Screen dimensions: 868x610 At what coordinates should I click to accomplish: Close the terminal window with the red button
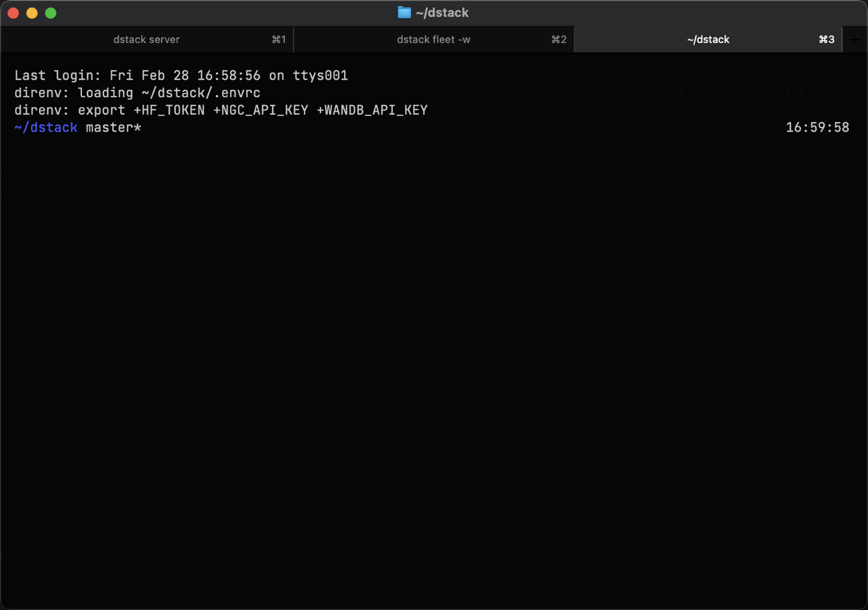(x=14, y=13)
